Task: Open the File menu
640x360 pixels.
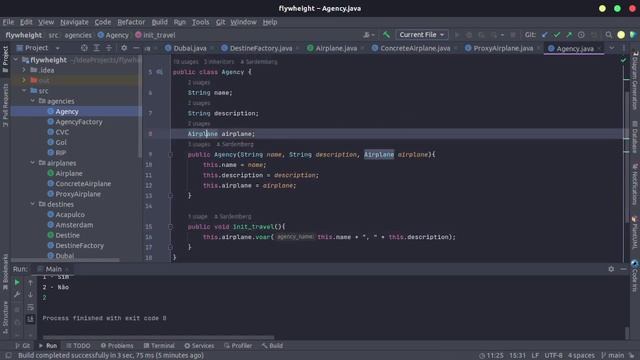Action: tap(8, 22)
